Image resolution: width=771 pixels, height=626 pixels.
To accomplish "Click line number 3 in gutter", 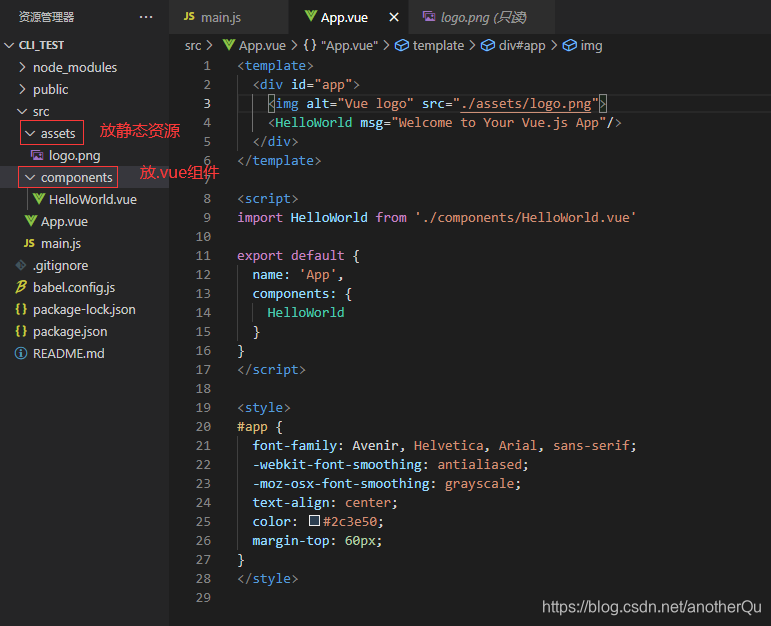I will [207, 103].
